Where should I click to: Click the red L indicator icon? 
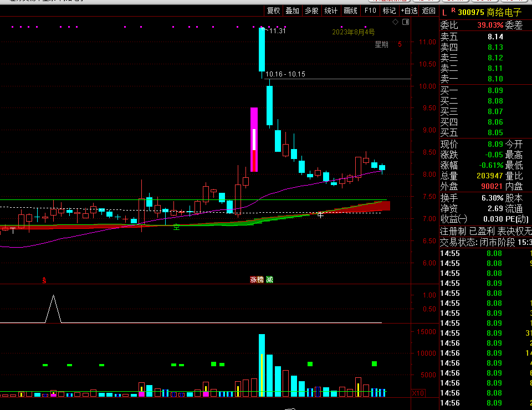(x=444, y=13)
